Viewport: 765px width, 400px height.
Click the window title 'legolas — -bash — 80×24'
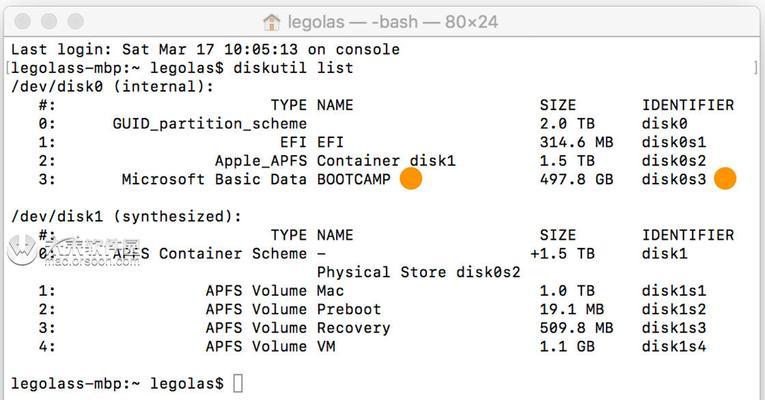[393, 22]
